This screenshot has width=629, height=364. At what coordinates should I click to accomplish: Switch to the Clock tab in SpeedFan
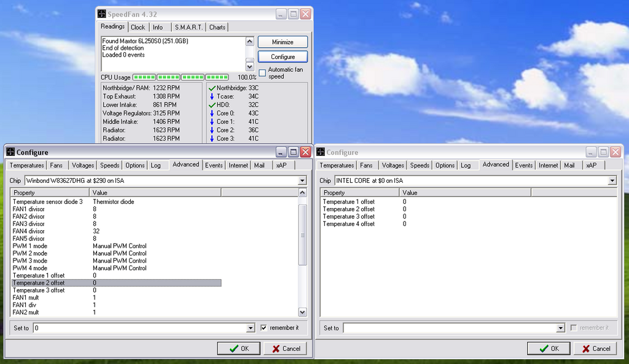138,27
